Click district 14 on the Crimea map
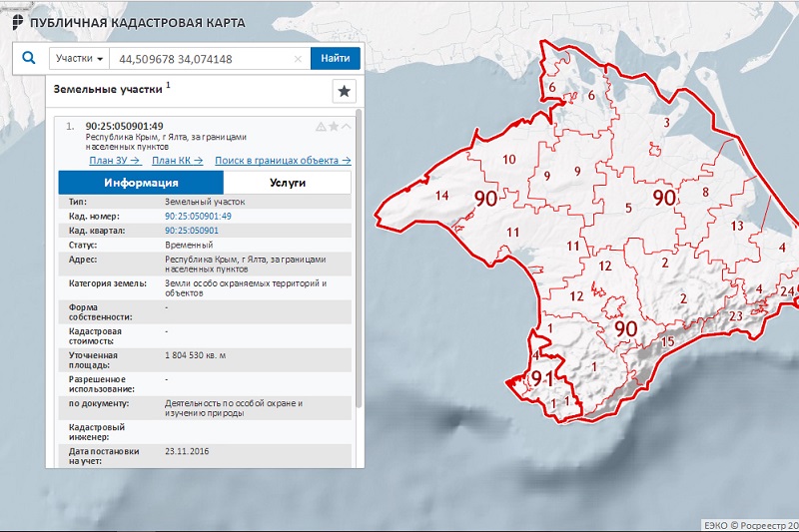799x532 pixels. tap(441, 196)
